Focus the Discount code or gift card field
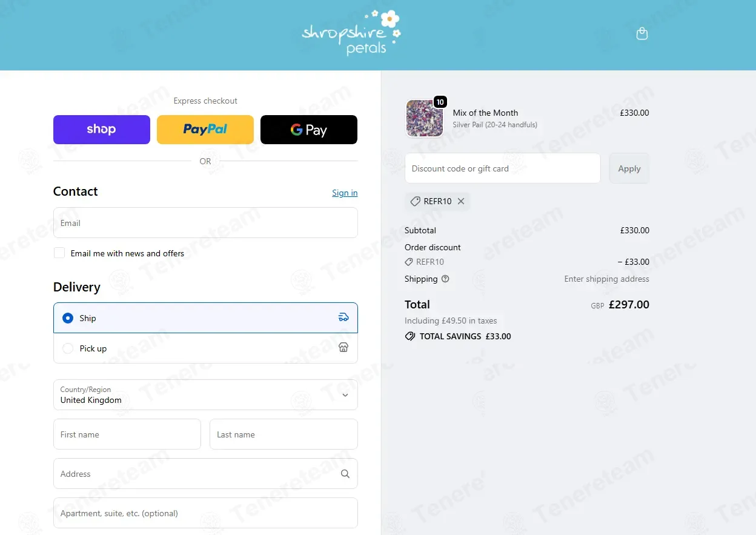The height and width of the screenshot is (535, 756). (503, 168)
